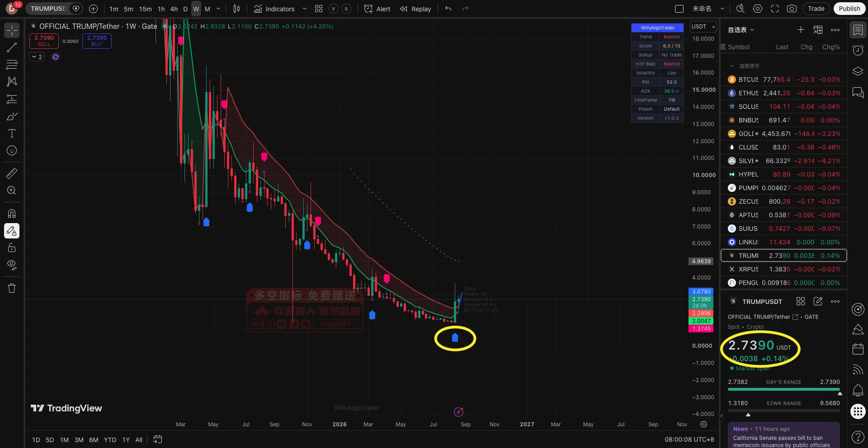This screenshot has height=448, width=868.
Task: Open quick search tool
Action: (740, 9)
